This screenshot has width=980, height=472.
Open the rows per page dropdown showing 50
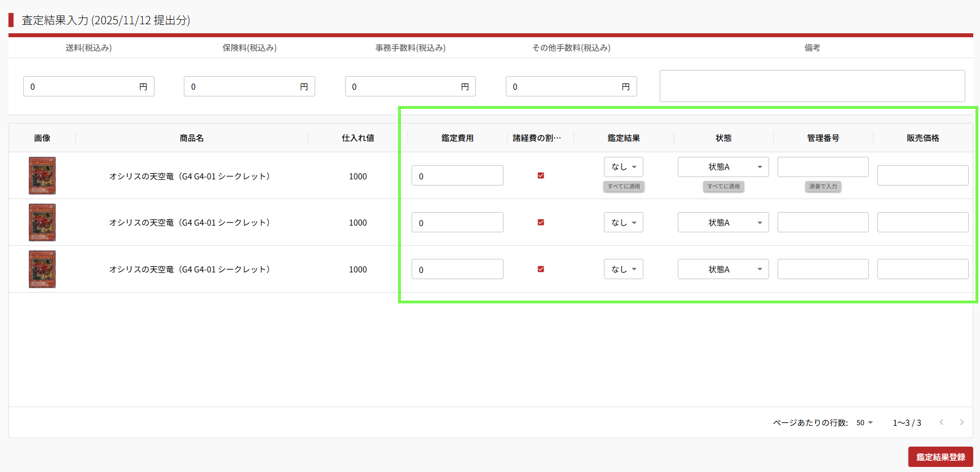(864, 422)
